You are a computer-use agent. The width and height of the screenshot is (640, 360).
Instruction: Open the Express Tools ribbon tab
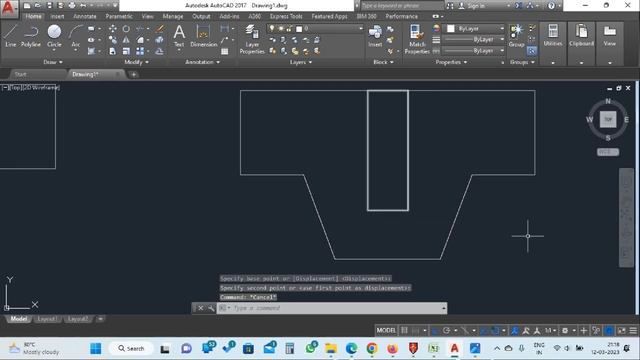[286, 16]
